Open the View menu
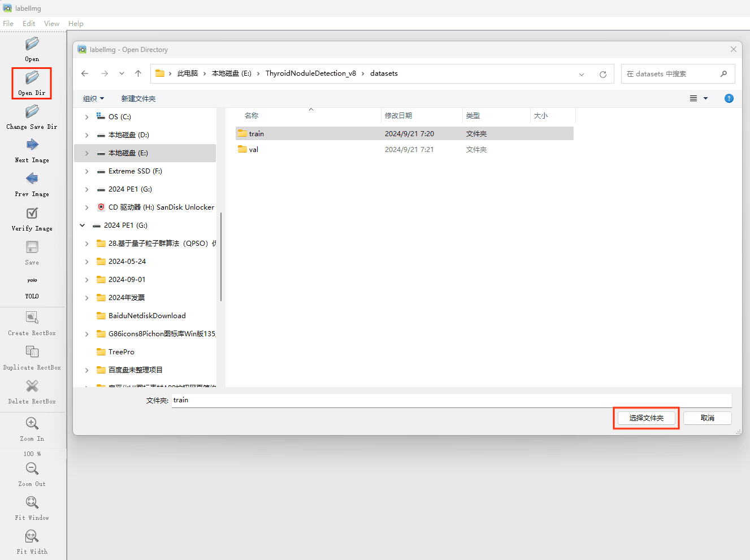The width and height of the screenshot is (750, 560). pyautogui.click(x=51, y=24)
